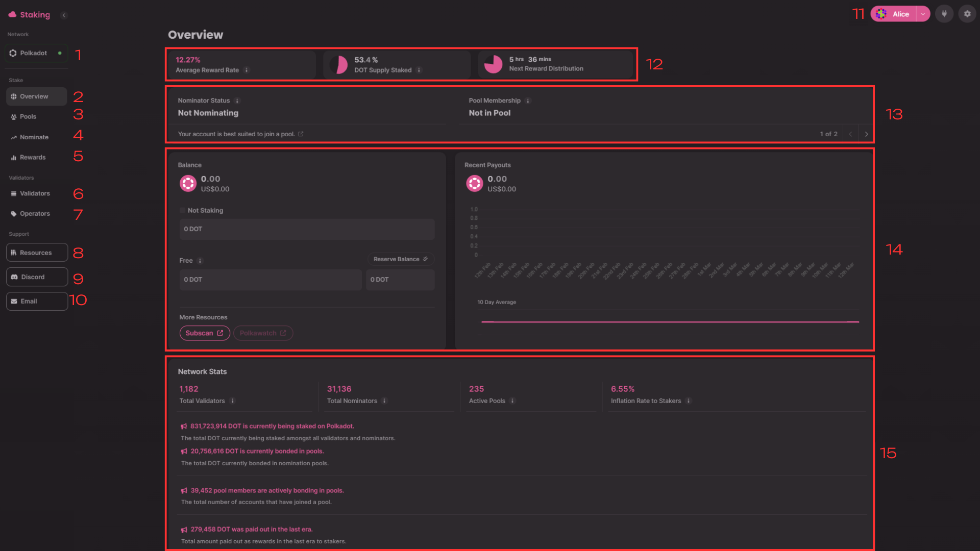This screenshot has width=980, height=551.
Task: Open the Nominate menu item
Action: tap(34, 137)
